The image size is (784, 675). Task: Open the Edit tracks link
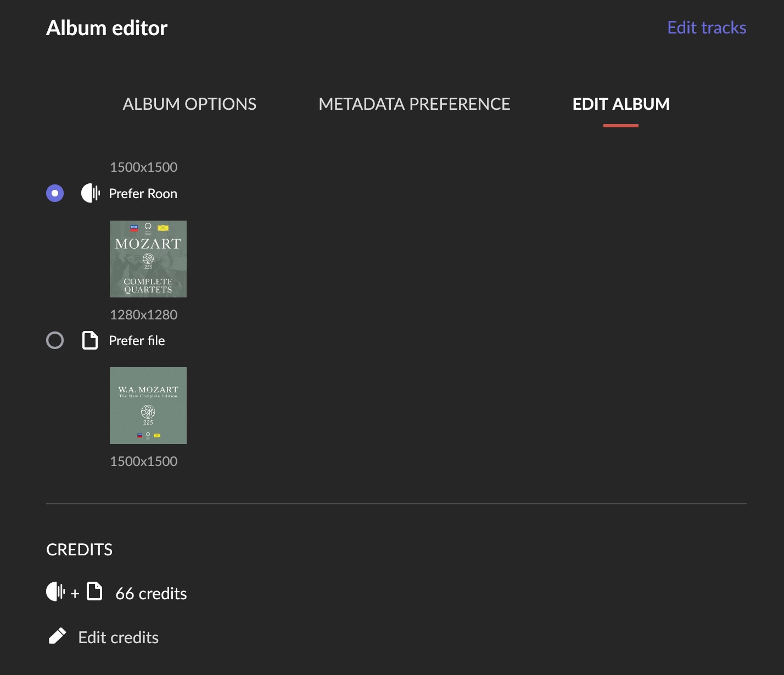point(707,28)
